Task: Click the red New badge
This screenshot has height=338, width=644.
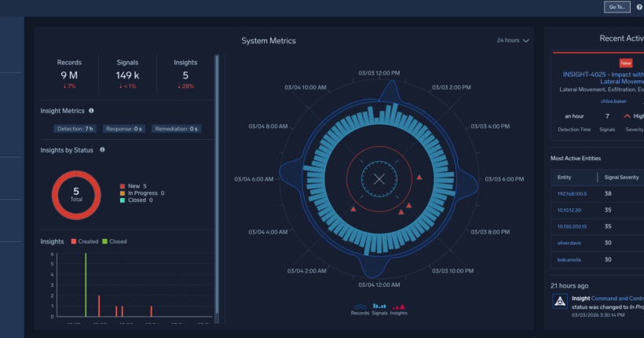Action: pos(625,63)
